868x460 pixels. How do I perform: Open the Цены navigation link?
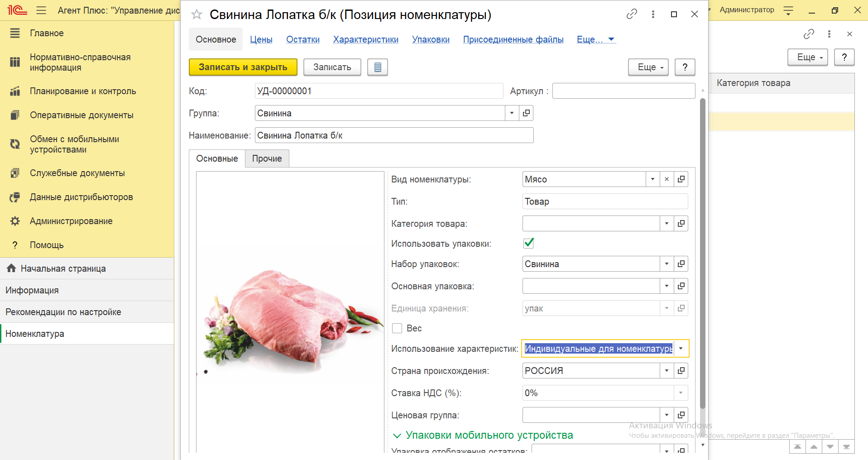pos(261,39)
